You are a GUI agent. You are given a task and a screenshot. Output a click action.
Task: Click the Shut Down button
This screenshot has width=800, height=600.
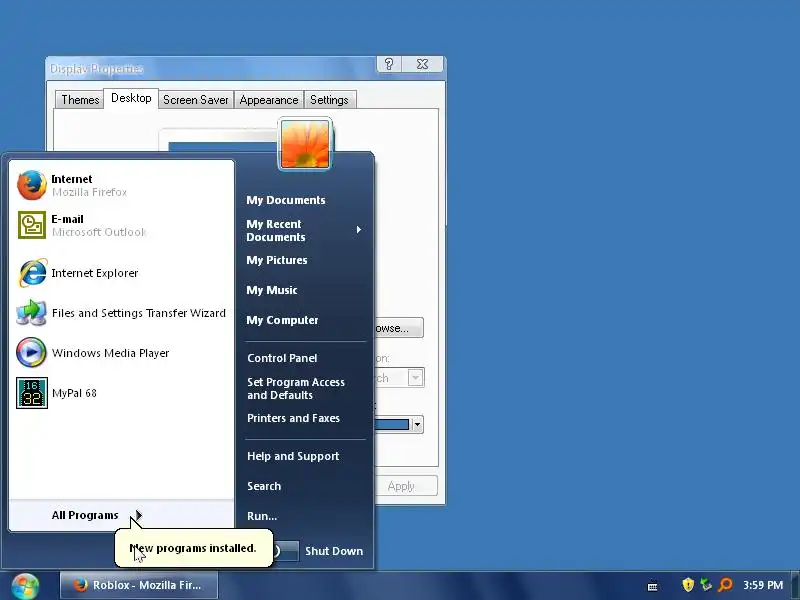[x=334, y=551]
